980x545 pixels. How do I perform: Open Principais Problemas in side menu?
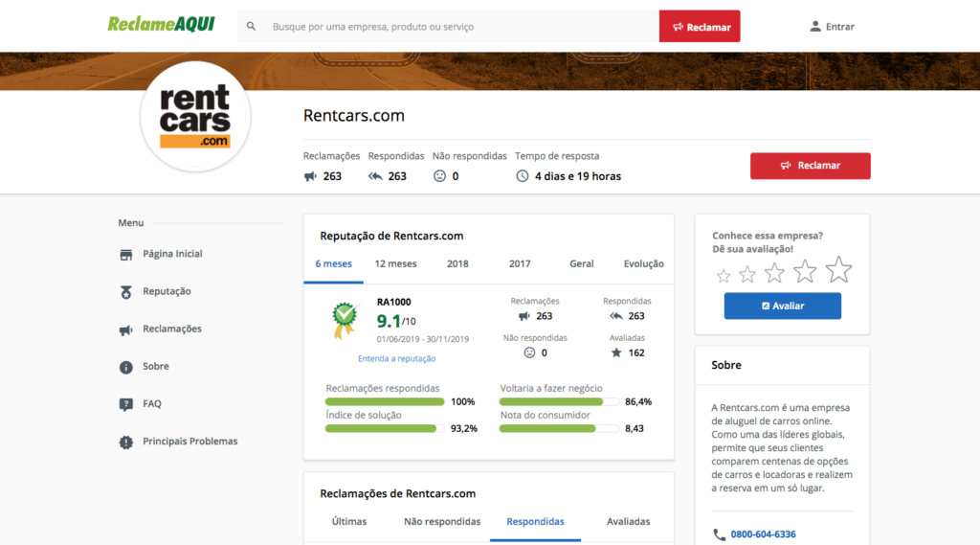[190, 442]
